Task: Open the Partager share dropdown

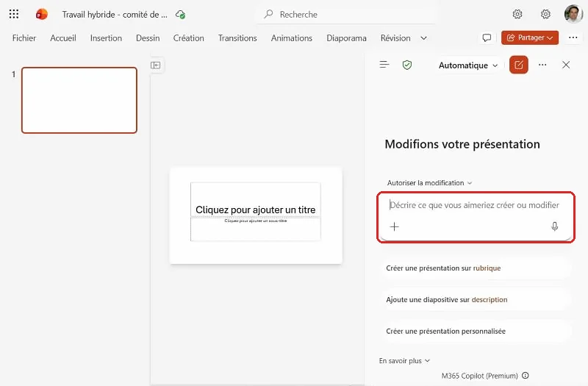Action: [x=530, y=37]
